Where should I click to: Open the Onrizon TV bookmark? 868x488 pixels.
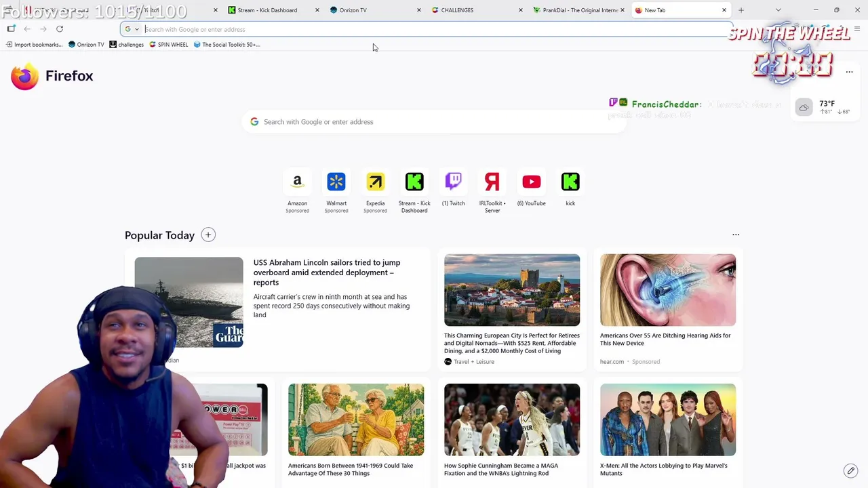point(86,45)
